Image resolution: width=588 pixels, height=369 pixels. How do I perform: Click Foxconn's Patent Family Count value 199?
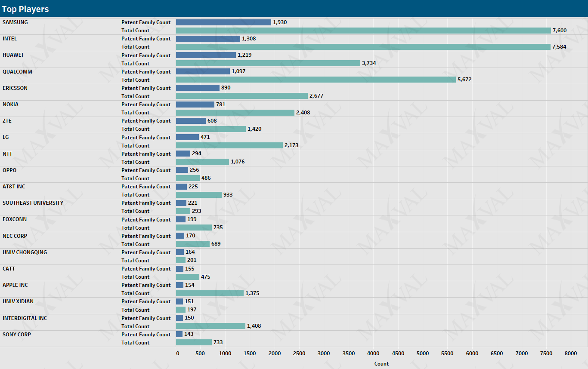click(192, 219)
